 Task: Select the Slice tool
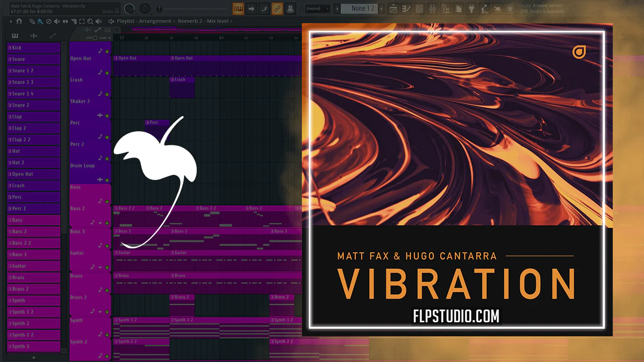[73, 22]
